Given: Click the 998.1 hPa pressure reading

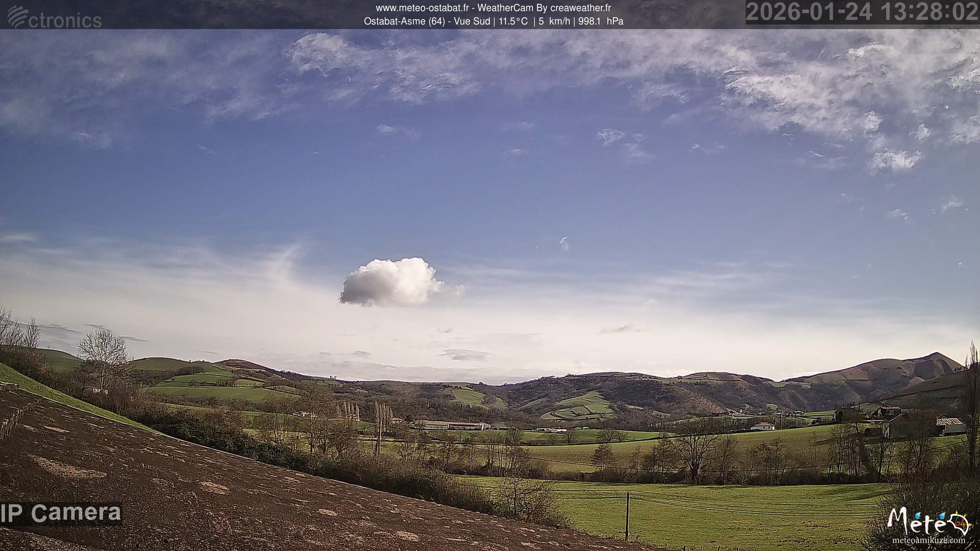Looking at the screenshot, I should click(601, 21).
